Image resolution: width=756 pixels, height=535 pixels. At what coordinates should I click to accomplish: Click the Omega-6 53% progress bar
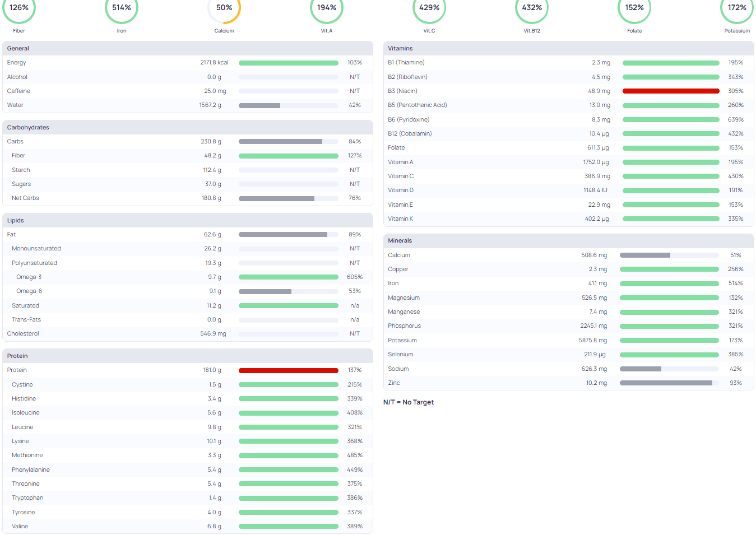point(289,291)
